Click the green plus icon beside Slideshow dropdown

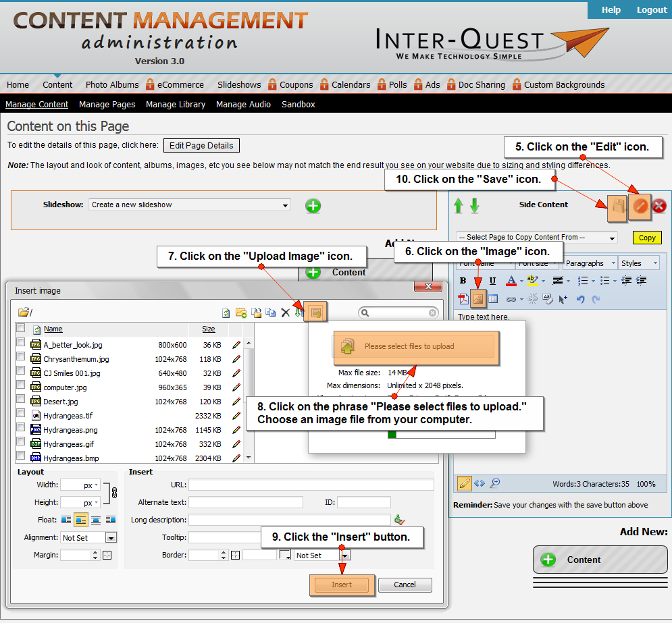(313, 205)
